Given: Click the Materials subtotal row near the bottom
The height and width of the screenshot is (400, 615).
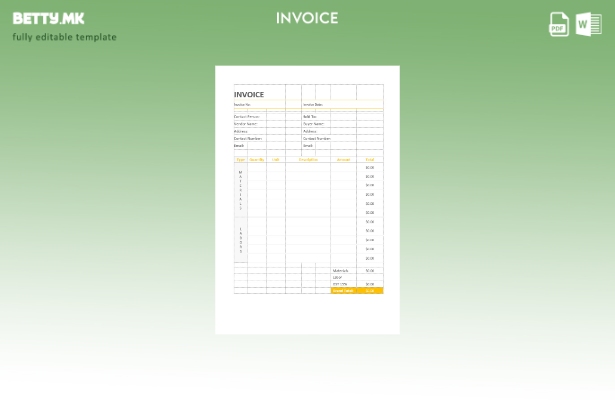Looking at the screenshot, I should point(341,270).
